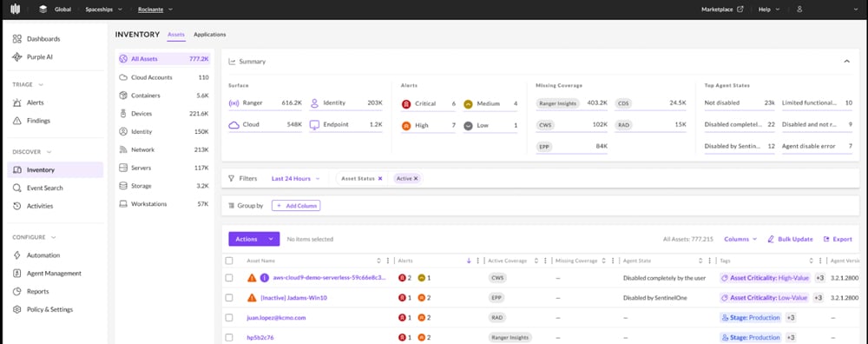Select All Assets category
This screenshot has height=344, width=868.
coord(164,59)
